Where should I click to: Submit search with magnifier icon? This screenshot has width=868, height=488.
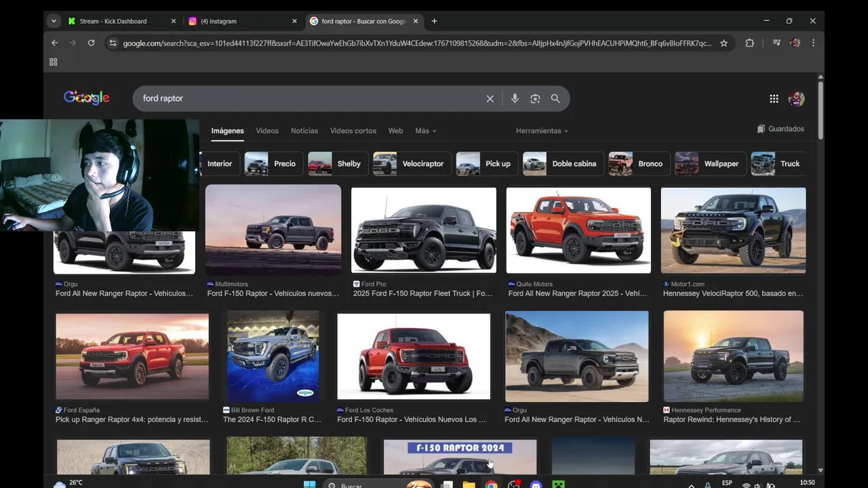(555, 99)
